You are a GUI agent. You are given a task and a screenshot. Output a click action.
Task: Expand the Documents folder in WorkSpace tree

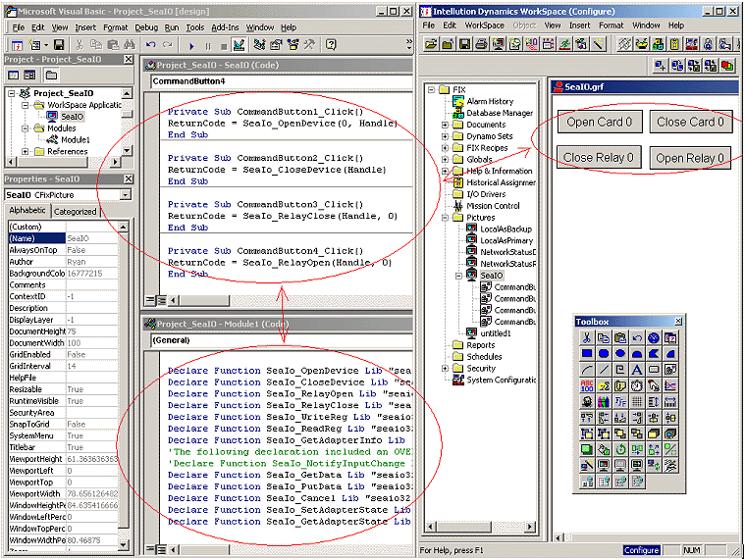[x=446, y=125]
